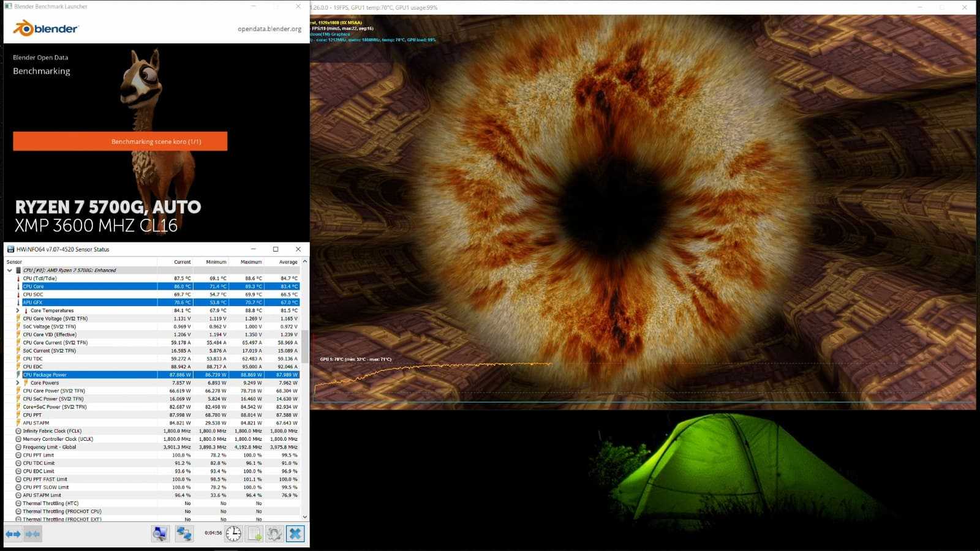Screen dimensions: 980x551
Task: Click the Current column header
Action: (182, 262)
